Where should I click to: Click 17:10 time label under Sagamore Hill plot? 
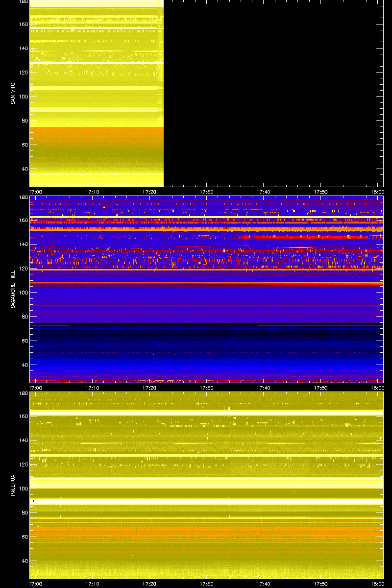pyautogui.click(x=93, y=388)
